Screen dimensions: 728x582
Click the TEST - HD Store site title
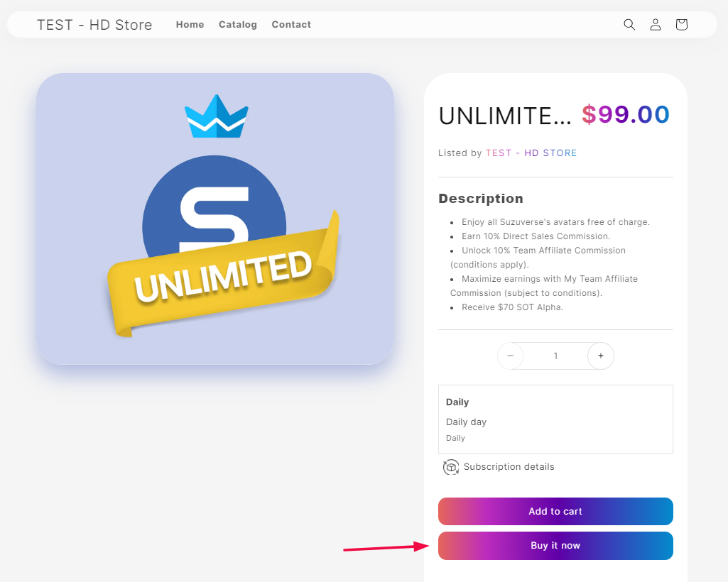pos(94,25)
